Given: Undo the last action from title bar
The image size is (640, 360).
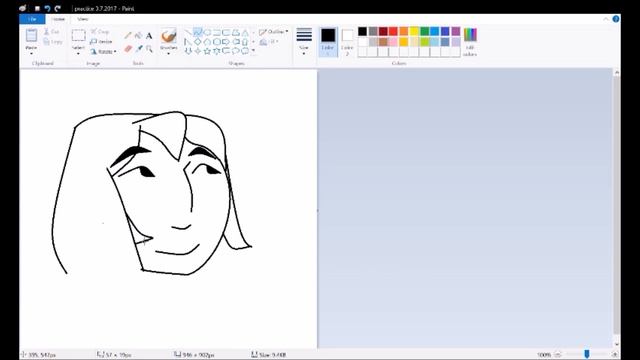Looking at the screenshot, I should (47, 8).
